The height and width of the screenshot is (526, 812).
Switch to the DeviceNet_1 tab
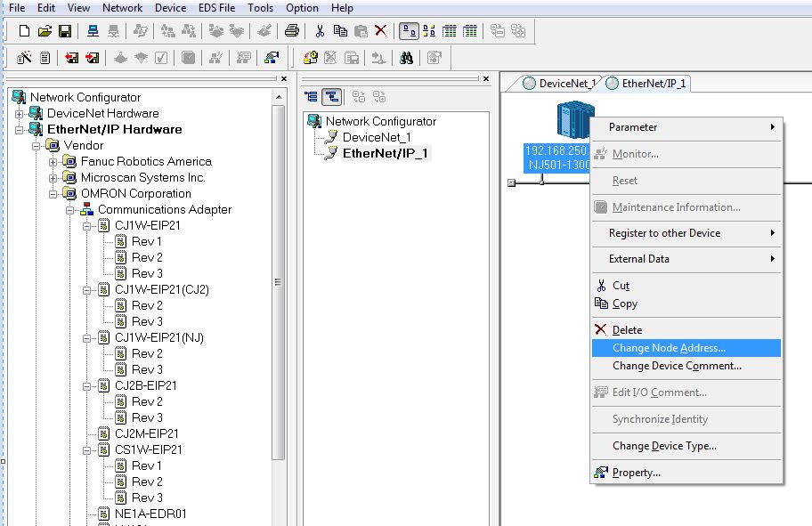[x=560, y=84]
